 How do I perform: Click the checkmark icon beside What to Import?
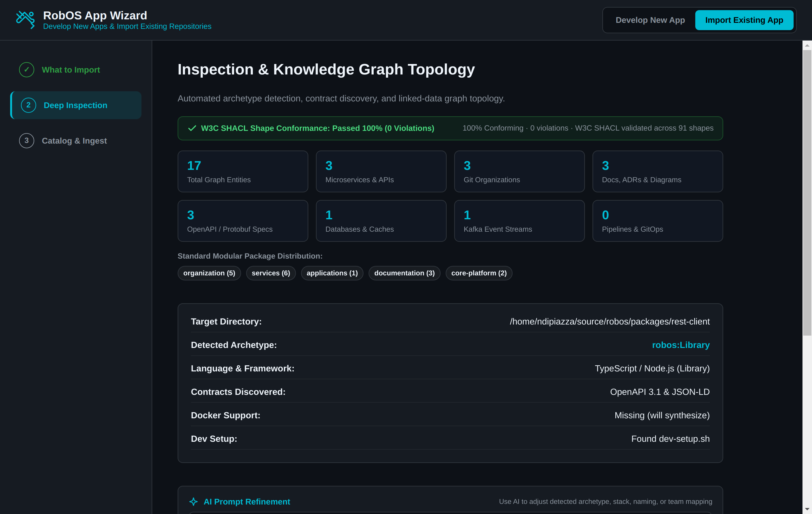click(27, 70)
